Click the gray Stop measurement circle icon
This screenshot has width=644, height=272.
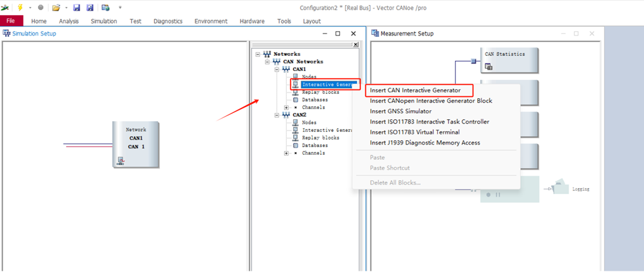(x=41, y=8)
